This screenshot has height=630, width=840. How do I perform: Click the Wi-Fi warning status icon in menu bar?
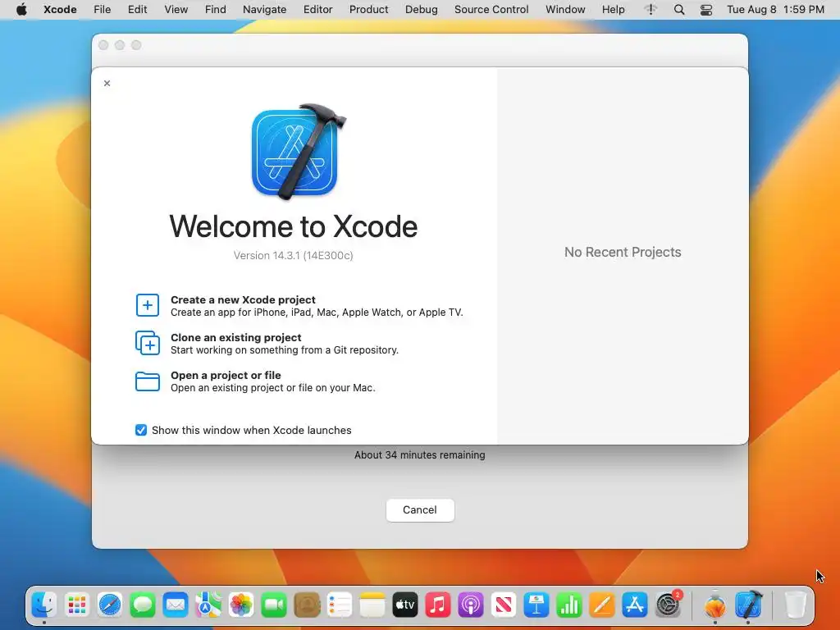(x=651, y=10)
